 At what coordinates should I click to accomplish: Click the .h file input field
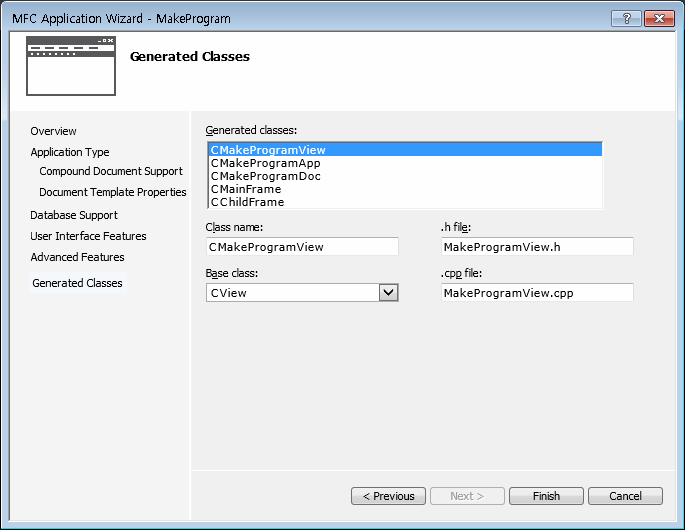click(x=537, y=247)
